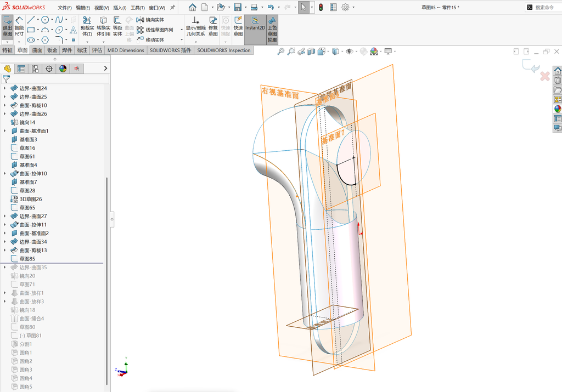Open the line tool dropdown arrow

pos(38,20)
